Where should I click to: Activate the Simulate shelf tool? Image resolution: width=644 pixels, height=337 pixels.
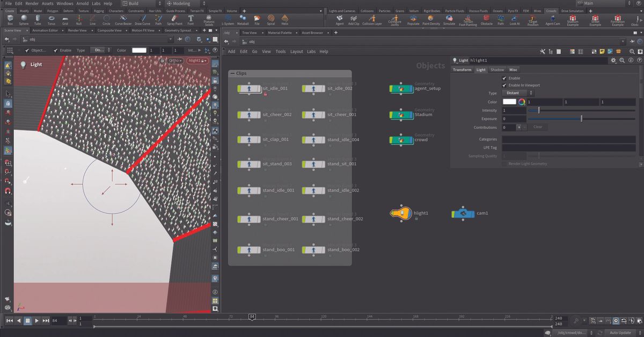(x=449, y=20)
